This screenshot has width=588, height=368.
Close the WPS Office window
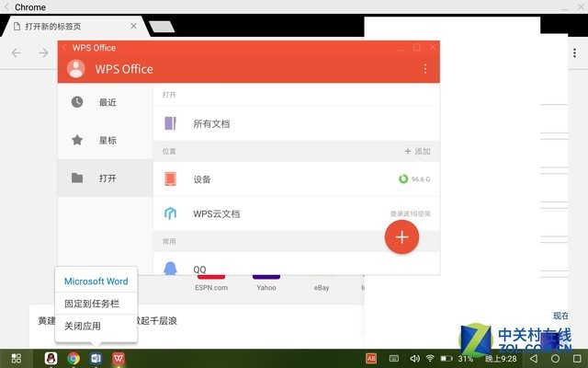click(x=433, y=47)
